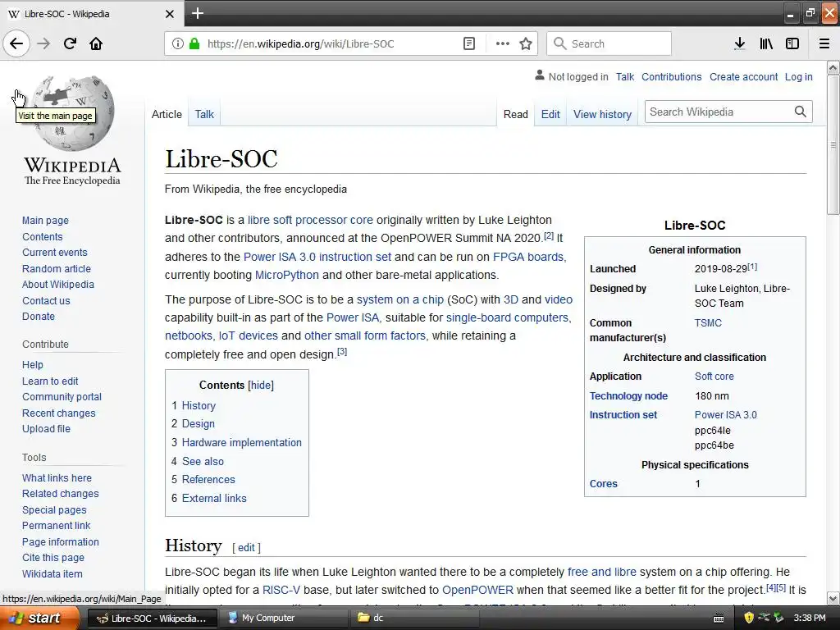Open TSMC manufacturer link in infobox
The width and height of the screenshot is (840, 630).
(708, 323)
